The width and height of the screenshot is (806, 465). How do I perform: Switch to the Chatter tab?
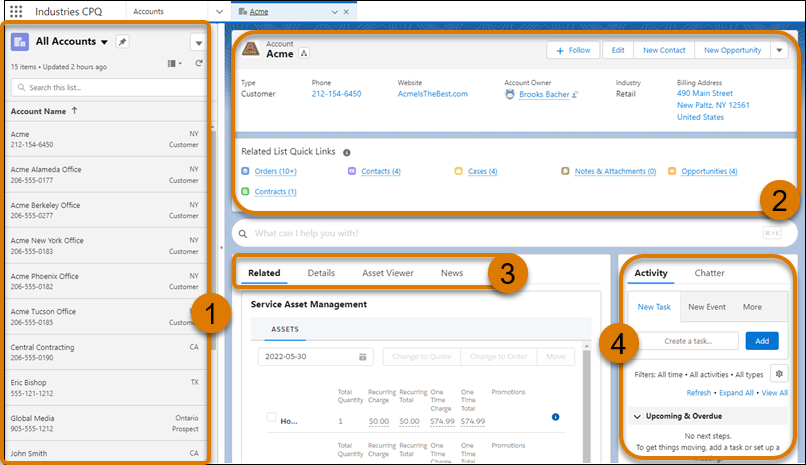pyautogui.click(x=709, y=273)
